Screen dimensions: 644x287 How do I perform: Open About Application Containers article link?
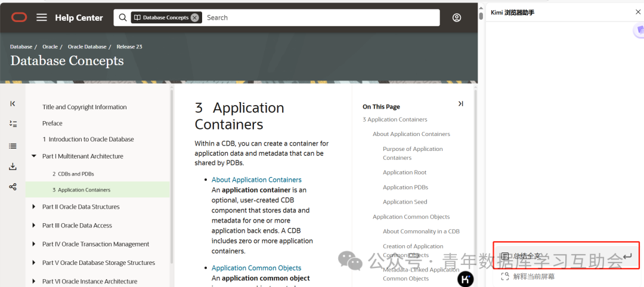(256, 180)
